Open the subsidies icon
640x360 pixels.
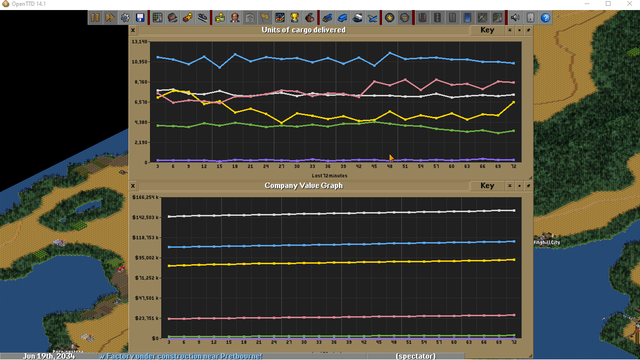(x=188, y=18)
